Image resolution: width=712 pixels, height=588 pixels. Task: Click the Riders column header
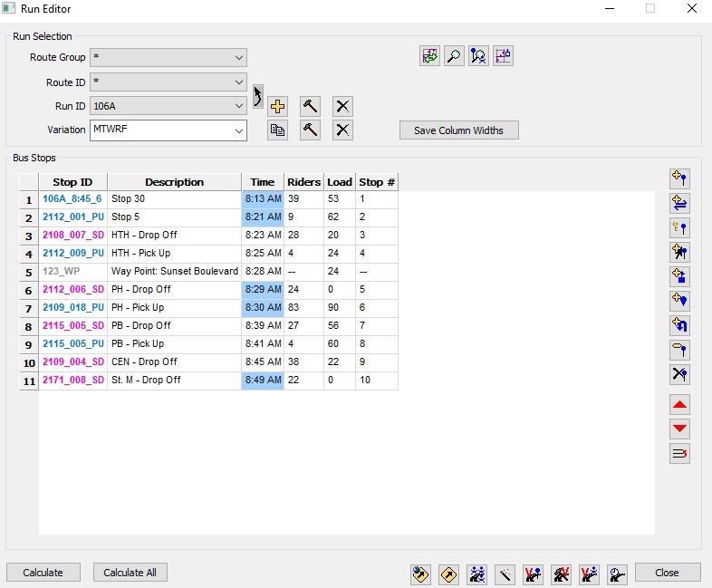[303, 182]
